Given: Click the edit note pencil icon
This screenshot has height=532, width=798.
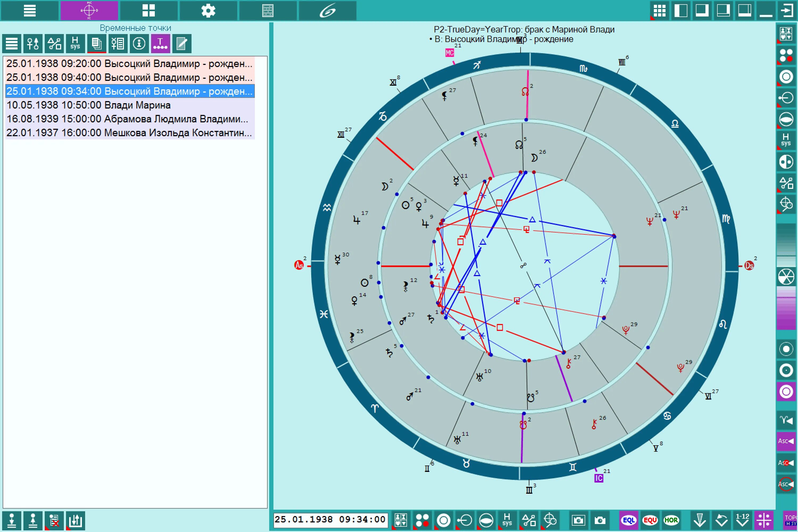Looking at the screenshot, I should point(182,44).
